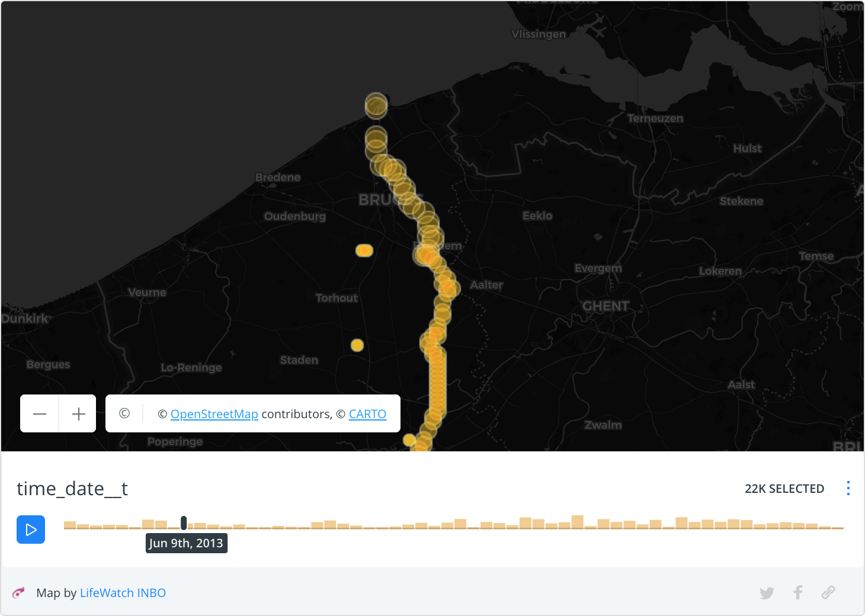This screenshot has width=865, height=616.
Task: Click the Stekene map label
Action: point(741,201)
